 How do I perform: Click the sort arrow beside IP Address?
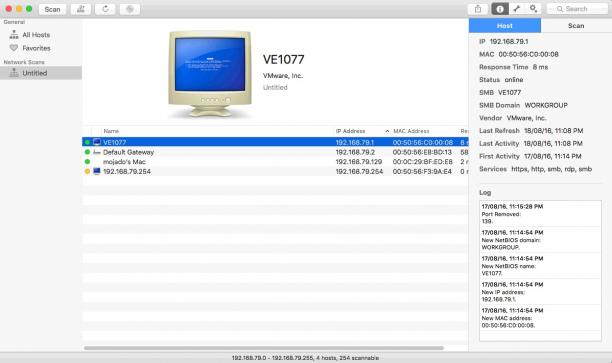click(x=387, y=131)
